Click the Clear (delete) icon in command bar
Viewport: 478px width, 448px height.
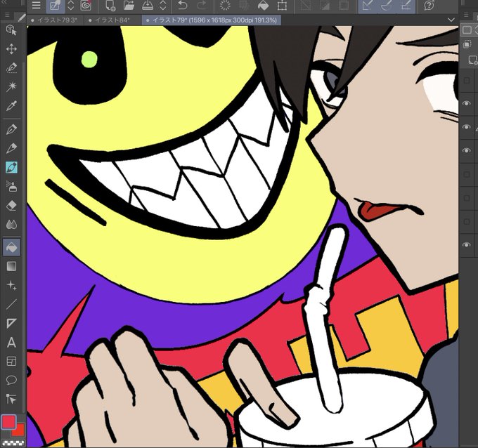tap(225, 6)
